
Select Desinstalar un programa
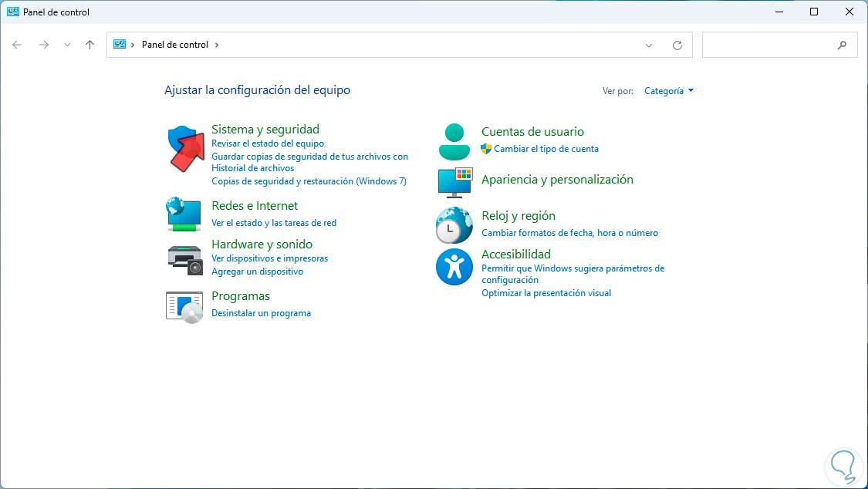pyautogui.click(x=262, y=313)
